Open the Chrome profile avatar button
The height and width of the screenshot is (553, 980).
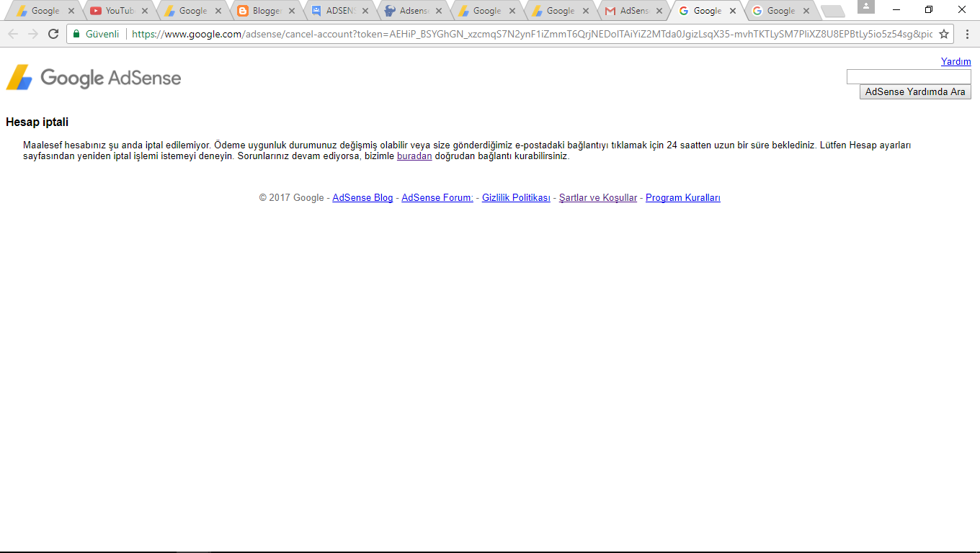tap(865, 6)
